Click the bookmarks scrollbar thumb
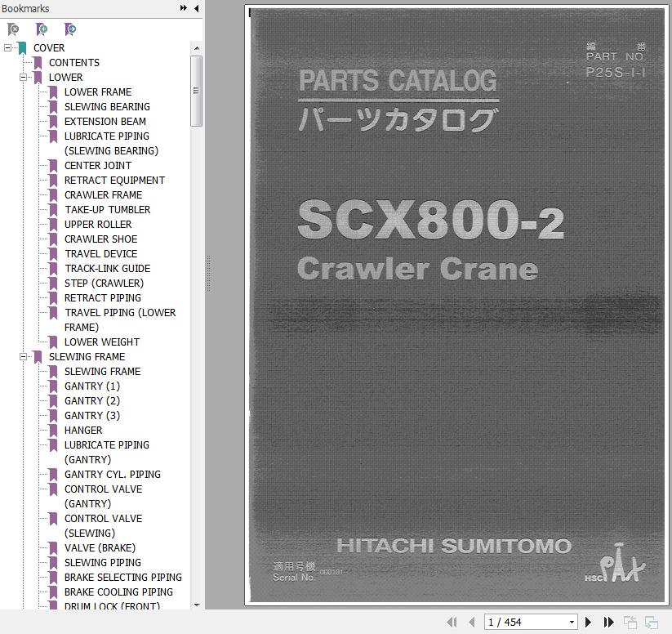The height and width of the screenshot is (634, 672). tap(196, 91)
